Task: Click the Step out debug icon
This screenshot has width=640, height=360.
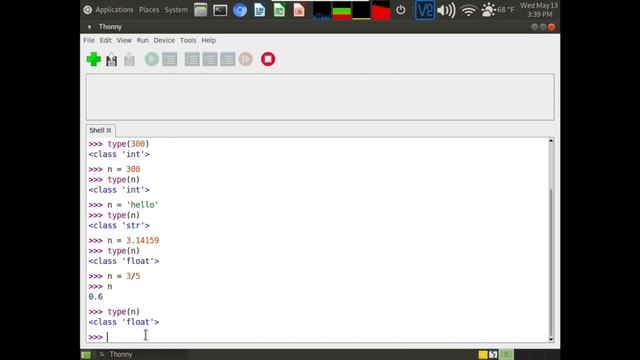Action: pyautogui.click(x=228, y=59)
